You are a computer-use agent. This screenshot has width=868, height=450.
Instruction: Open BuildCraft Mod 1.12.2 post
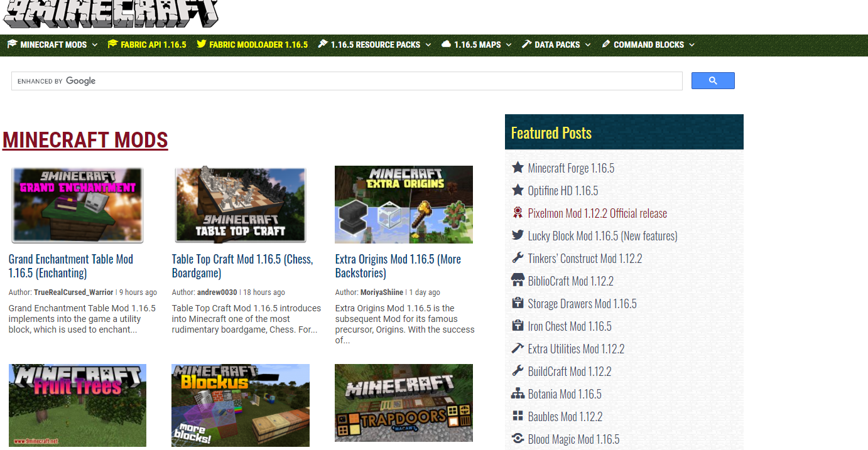(570, 372)
